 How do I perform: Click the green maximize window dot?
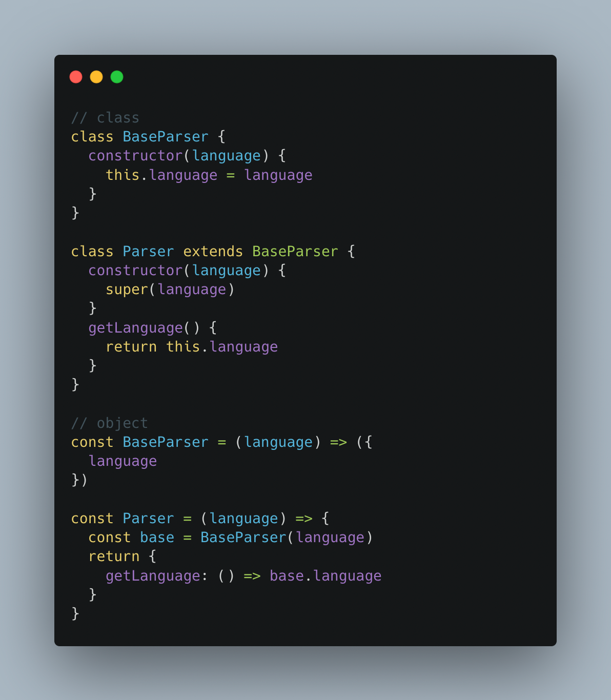117,77
